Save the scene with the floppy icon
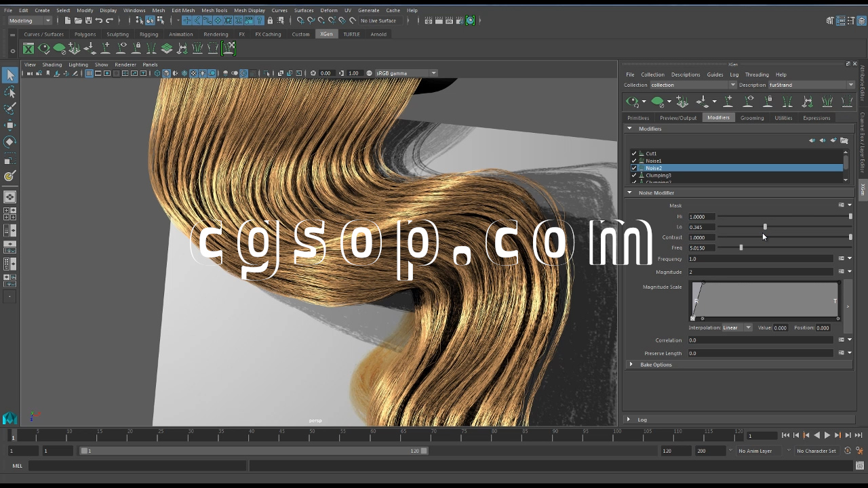868x488 pixels. 88,20
